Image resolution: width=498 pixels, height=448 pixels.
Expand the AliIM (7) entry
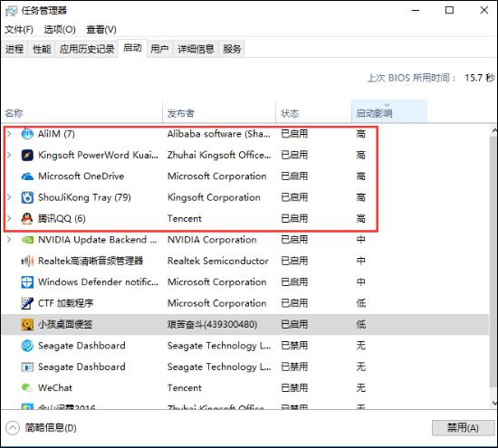pyautogui.click(x=9, y=134)
